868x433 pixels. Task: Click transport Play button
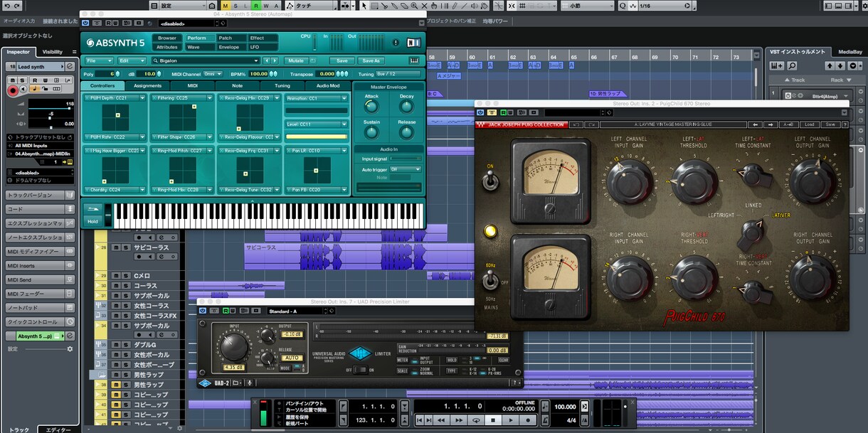[511, 420]
